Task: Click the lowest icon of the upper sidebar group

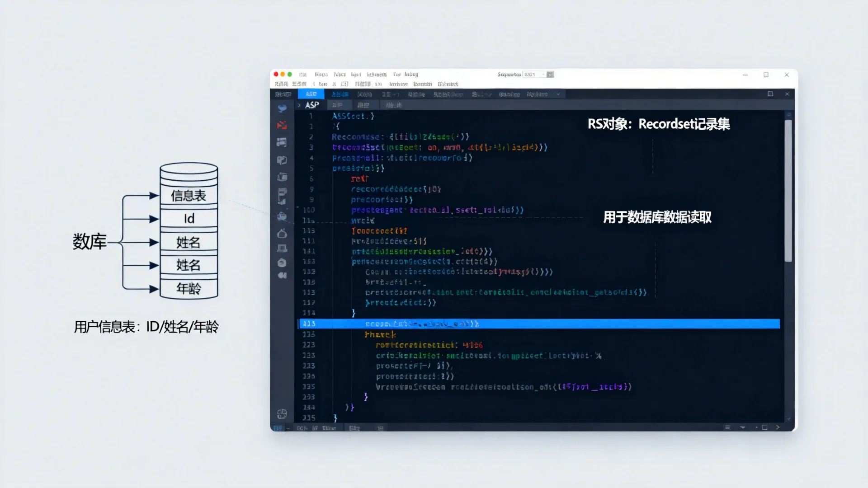Action: point(282,275)
